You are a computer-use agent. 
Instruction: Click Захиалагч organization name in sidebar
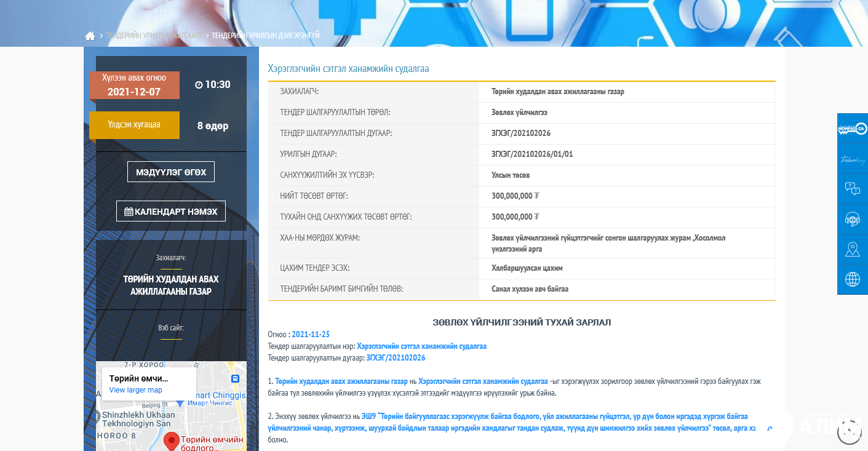(x=171, y=285)
